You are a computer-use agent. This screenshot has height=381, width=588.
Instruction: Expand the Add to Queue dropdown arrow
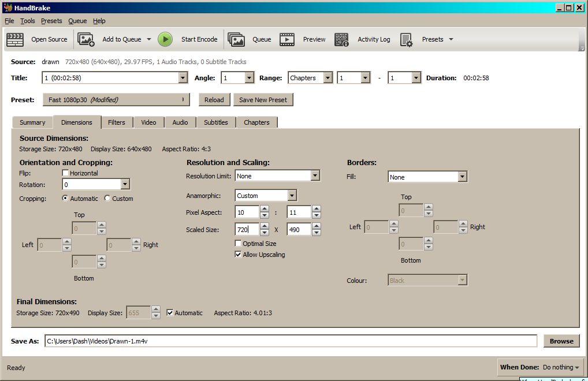pyautogui.click(x=148, y=39)
